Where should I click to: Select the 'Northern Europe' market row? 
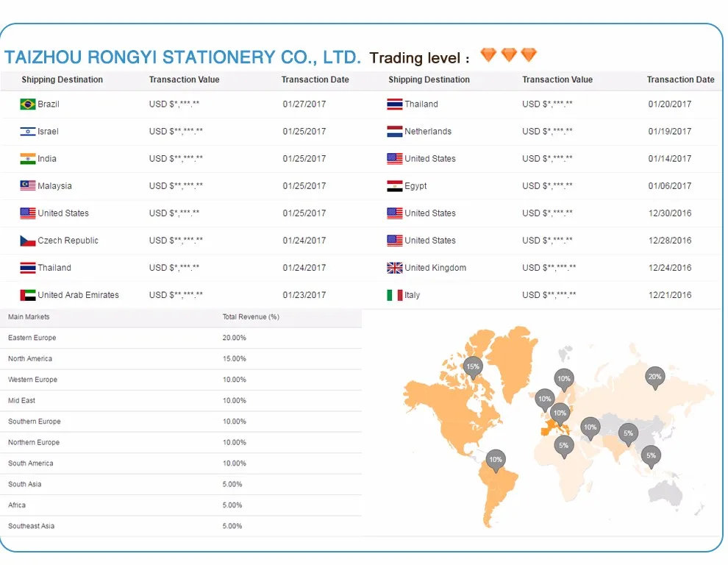(x=181, y=442)
